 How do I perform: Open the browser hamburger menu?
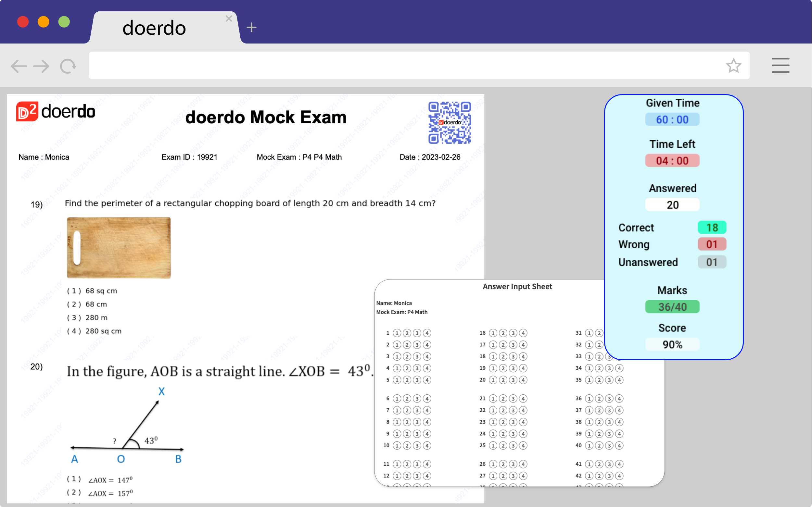pos(781,66)
